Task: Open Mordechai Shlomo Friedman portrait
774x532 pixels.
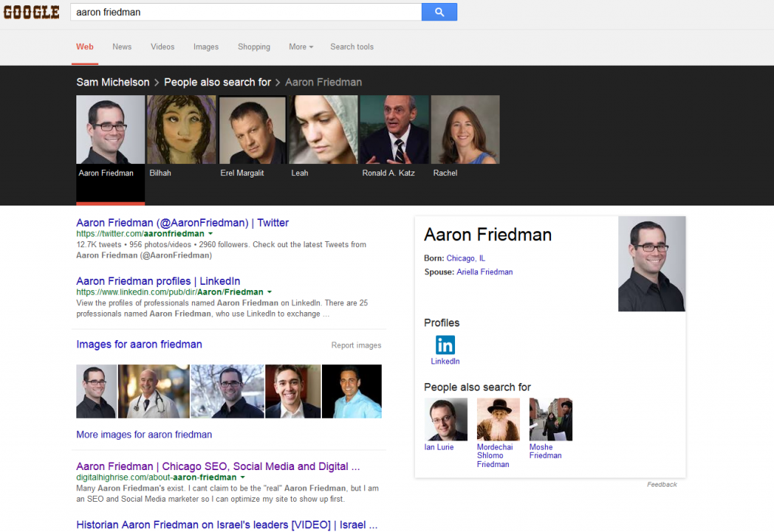Action: tap(499, 419)
